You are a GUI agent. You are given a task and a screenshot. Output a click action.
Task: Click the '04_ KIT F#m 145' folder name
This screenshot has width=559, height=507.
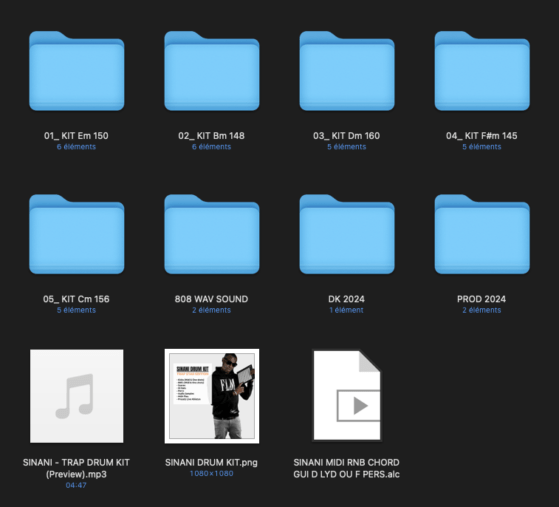click(x=482, y=136)
